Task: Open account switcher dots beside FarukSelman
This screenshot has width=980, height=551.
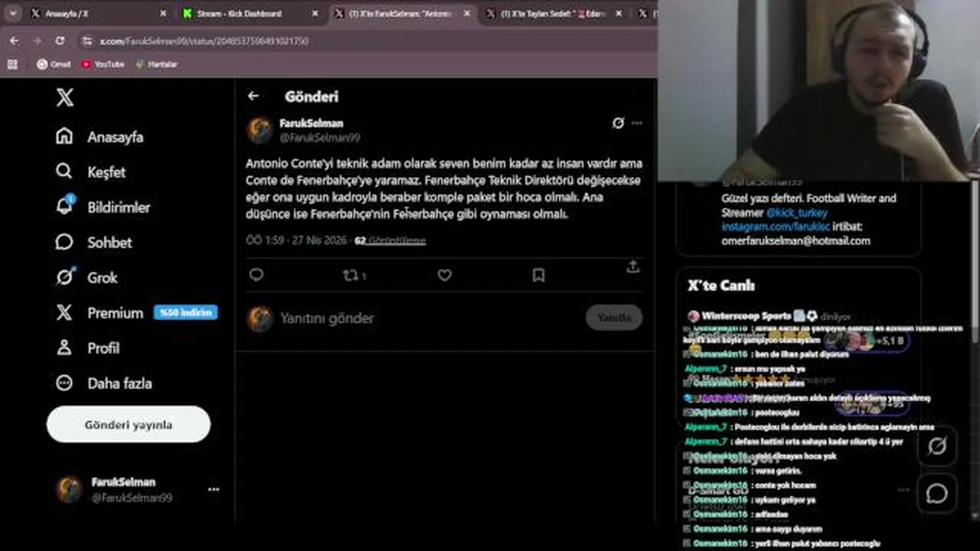Action: [x=214, y=489]
